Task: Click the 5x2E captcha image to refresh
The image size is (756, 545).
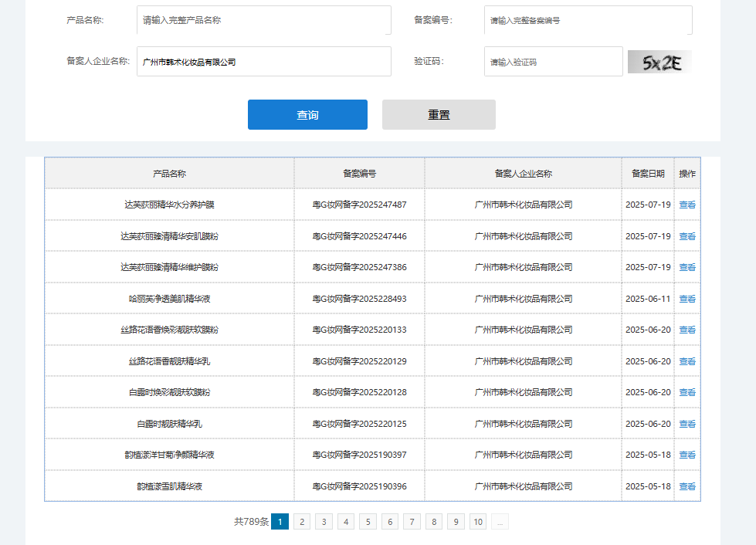Action: coord(657,62)
